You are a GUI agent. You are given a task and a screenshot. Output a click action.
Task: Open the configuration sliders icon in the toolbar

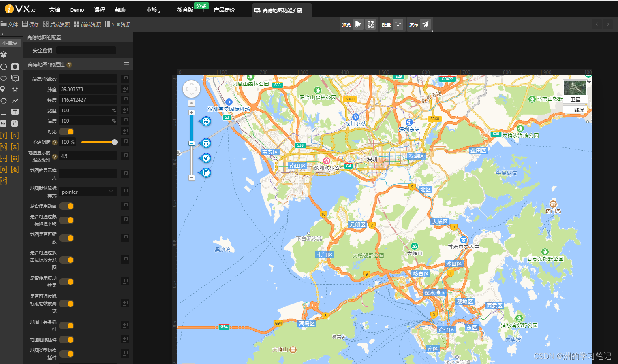click(398, 24)
